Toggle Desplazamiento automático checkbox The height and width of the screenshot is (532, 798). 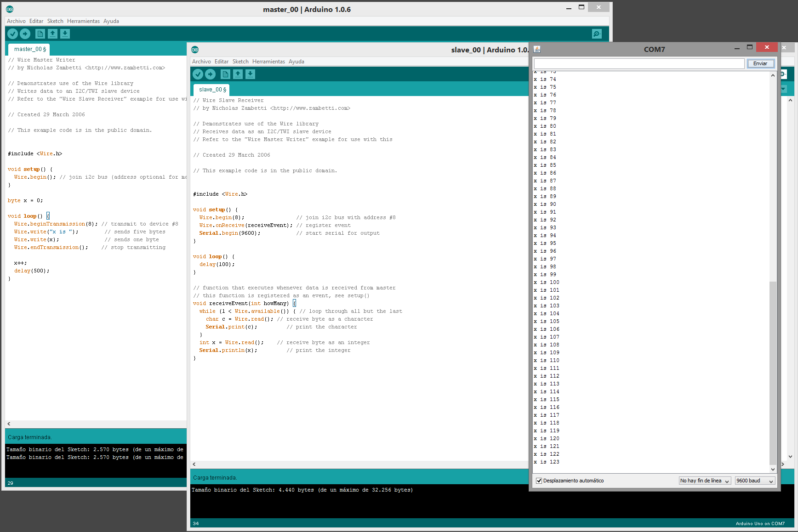(x=539, y=481)
